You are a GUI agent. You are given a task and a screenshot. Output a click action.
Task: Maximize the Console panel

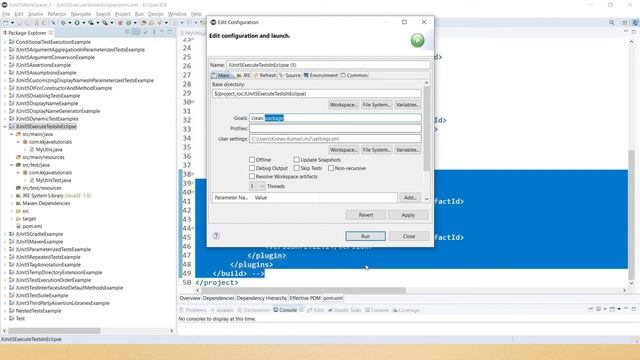[633, 309]
